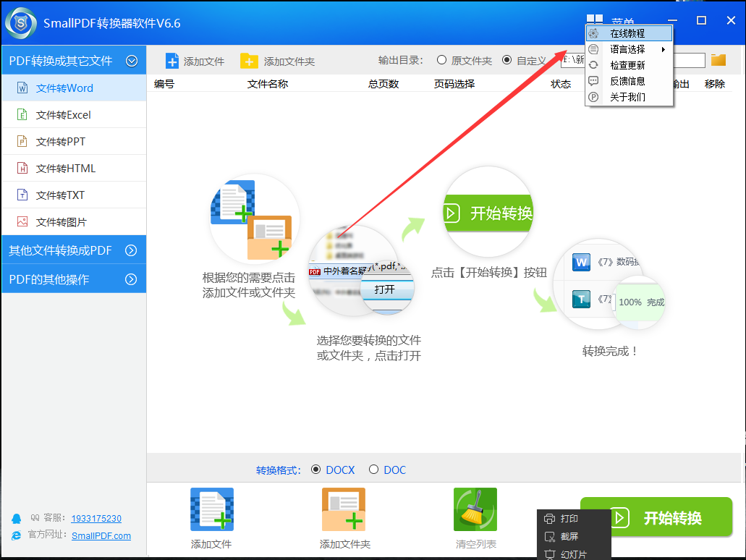Click the blue plus icon for 添加文件 in toolbar

click(x=171, y=61)
